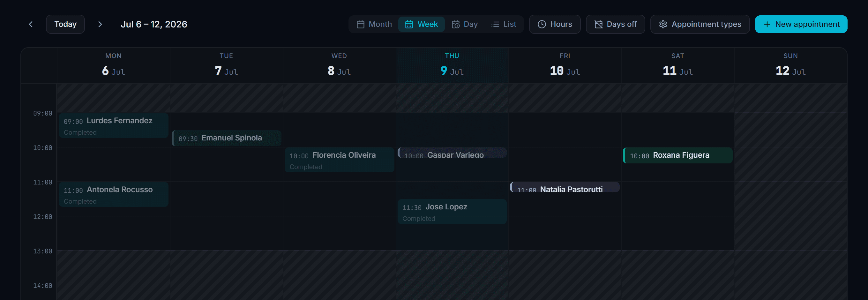Open Jose Lopez 11:30 appointment
The height and width of the screenshot is (300, 868).
point(452,212)
